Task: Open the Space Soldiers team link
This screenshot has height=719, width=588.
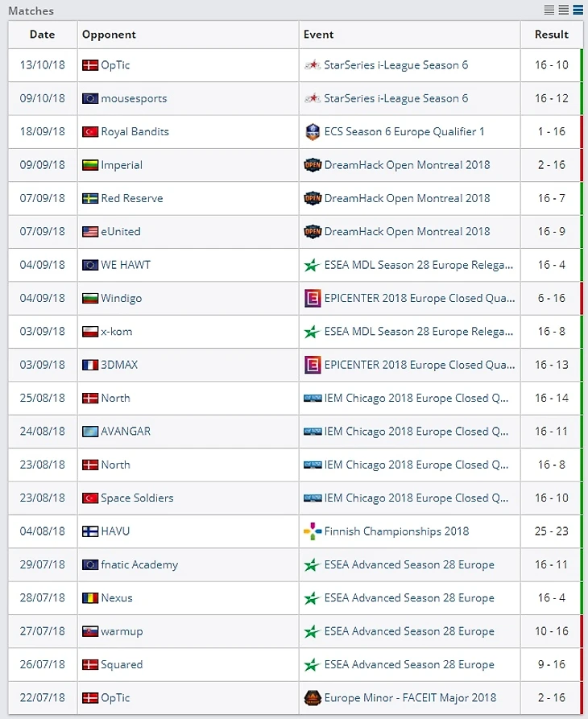Action: [137, 498]
